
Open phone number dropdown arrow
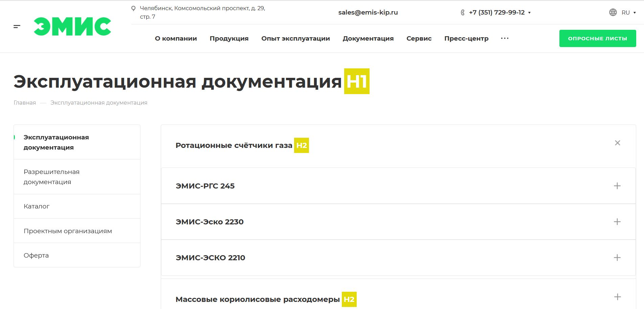click(x=529, y=13)
